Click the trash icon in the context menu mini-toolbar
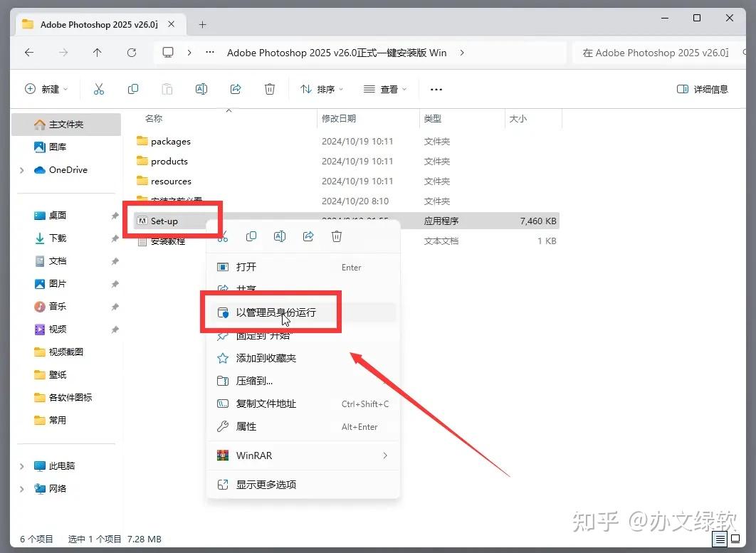The height and width of the screenshot is (553, 756). click(x=337, y=236)
